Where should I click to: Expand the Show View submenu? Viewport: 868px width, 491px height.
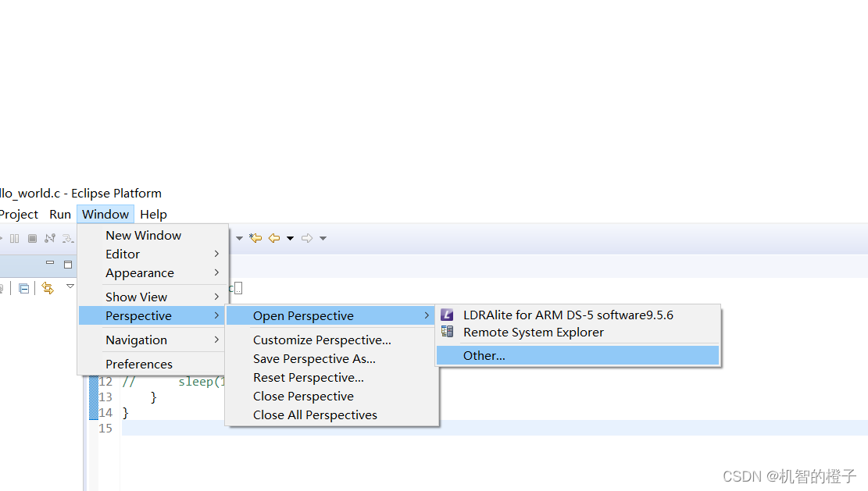[x=153, y=297]
